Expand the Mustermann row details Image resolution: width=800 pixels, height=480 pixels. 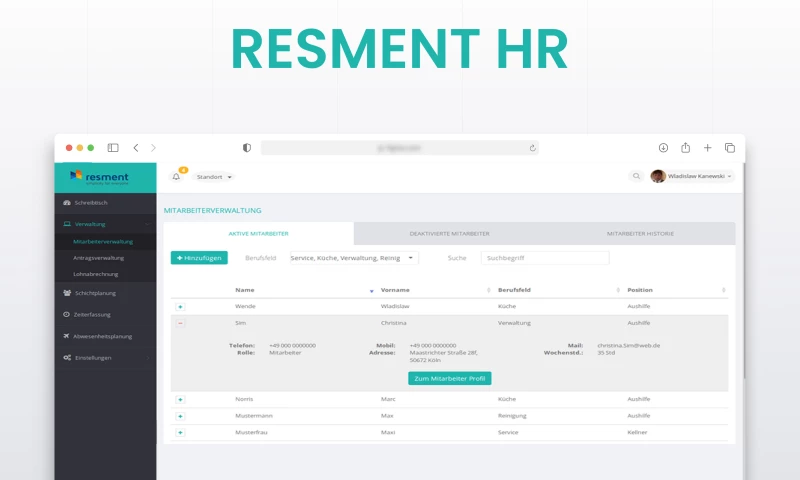180,416
